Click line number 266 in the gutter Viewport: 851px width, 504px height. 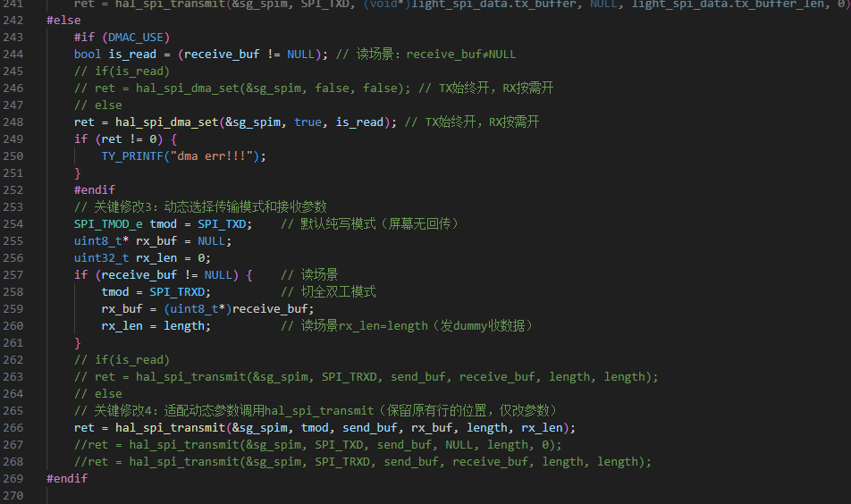[x=14, y=428]
